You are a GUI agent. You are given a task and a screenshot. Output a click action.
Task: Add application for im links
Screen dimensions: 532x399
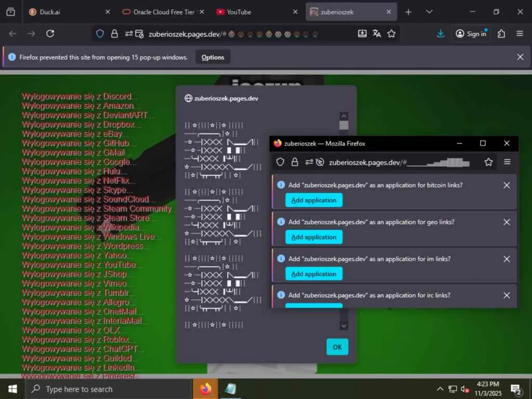(x=314, y=274)
